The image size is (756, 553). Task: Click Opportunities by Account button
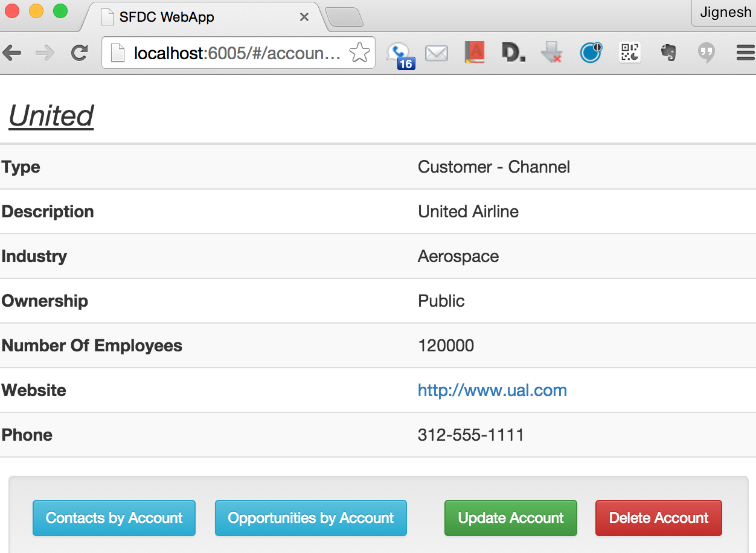click(311, 518)
